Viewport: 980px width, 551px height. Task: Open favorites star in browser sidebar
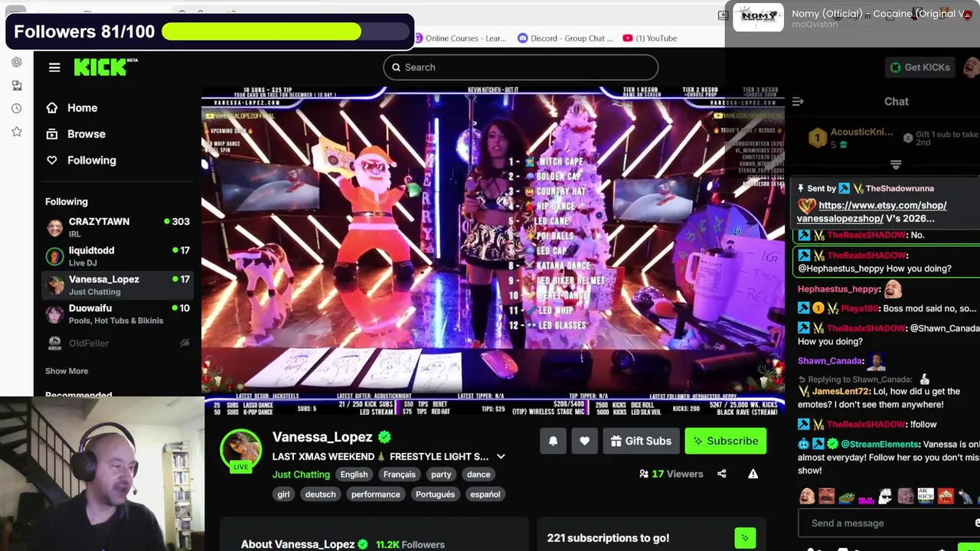[x=17, y=132]
